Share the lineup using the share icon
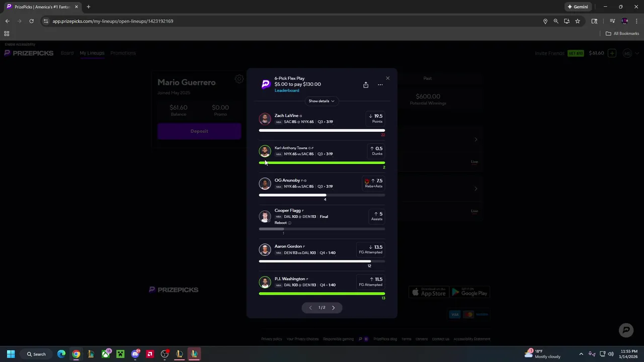The height and width of the screenshot is (362, 644). [x=366, y=85]
